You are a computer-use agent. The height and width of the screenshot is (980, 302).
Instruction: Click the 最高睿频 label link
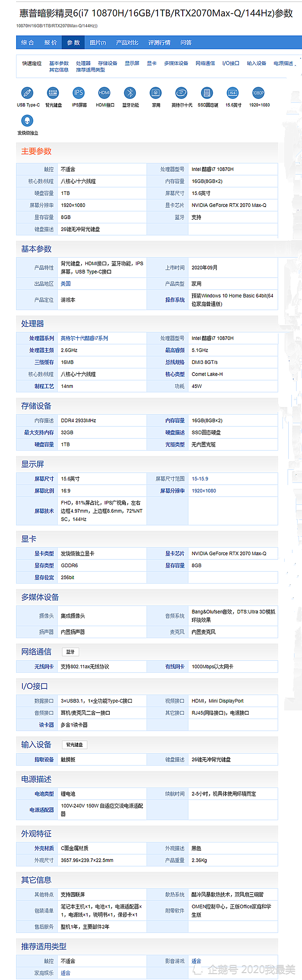click(175, 350)
